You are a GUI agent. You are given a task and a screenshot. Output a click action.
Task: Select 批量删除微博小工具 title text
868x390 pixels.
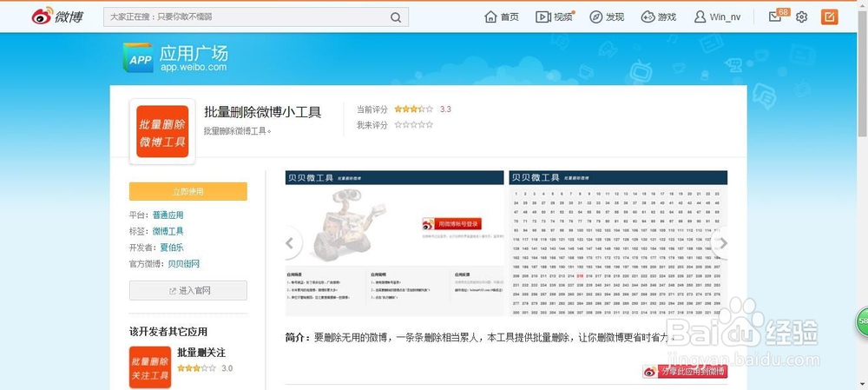click(262, 112)
